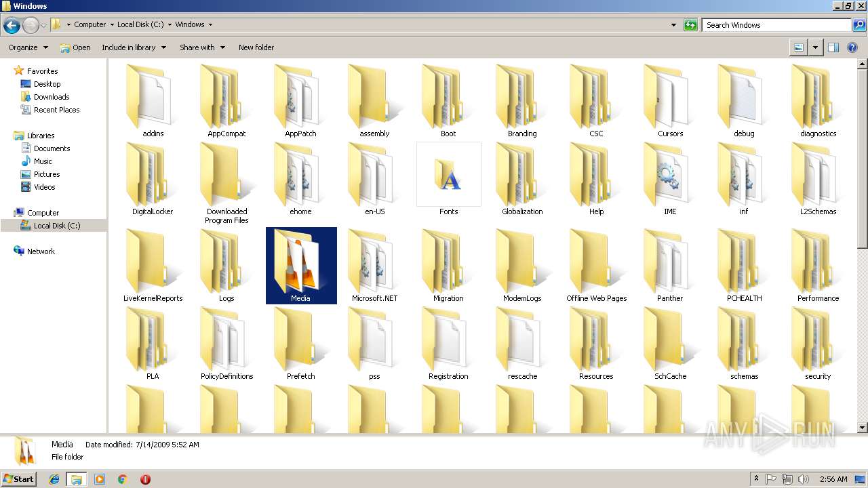This screenshot has height=488, width=868.
Task: Select the security folder
Action: 818,344
